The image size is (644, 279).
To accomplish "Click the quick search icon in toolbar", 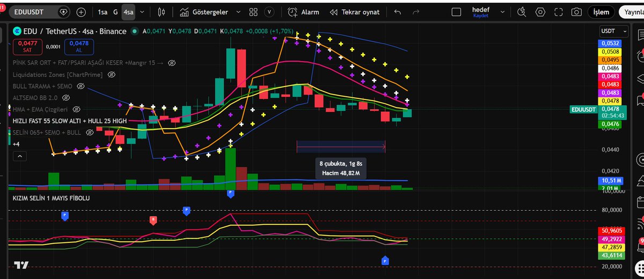I will click(522, 12).
